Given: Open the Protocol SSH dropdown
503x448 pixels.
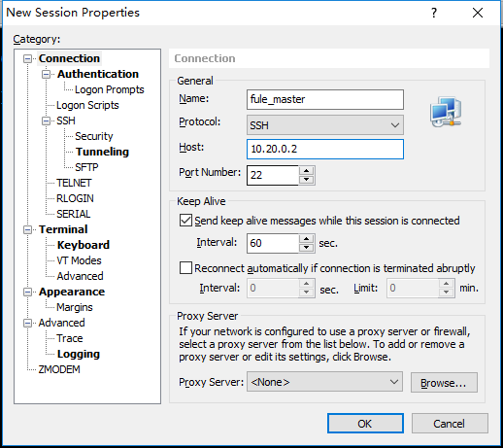Looking at the screenshot, I should (x=325, y=125).
